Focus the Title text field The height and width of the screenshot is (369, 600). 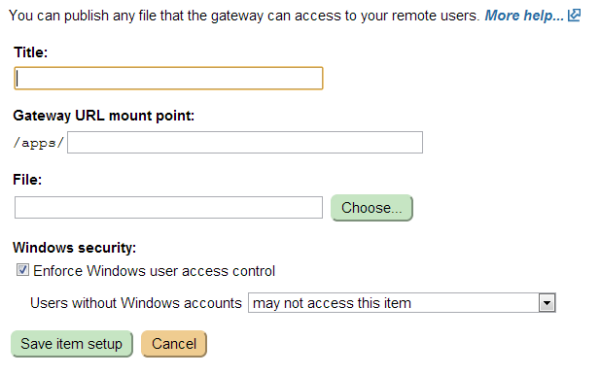click(169, 78)
